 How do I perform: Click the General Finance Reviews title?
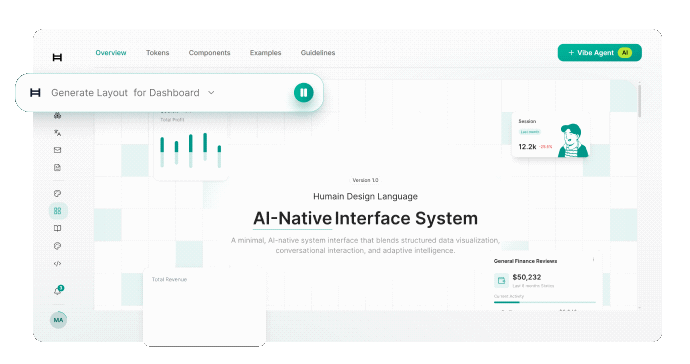525,261
